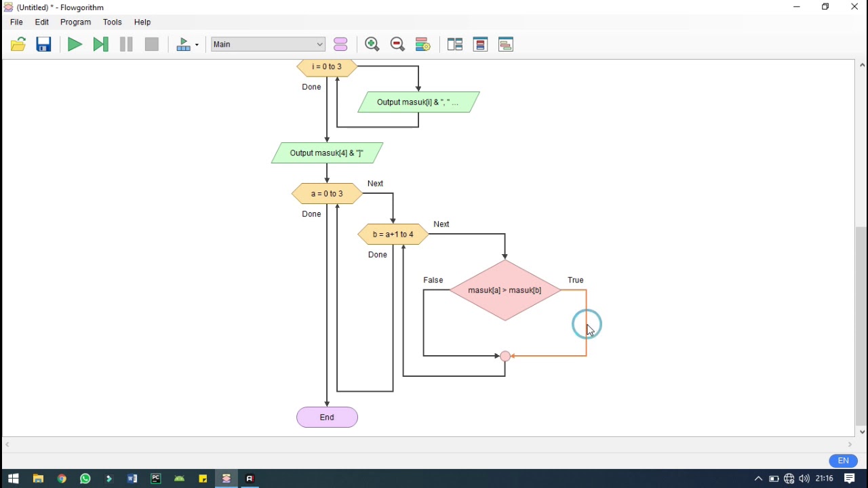This screenshot has height=488, width=868.
Task: Click the False label of the decision
Action: (x=433, y=280)
